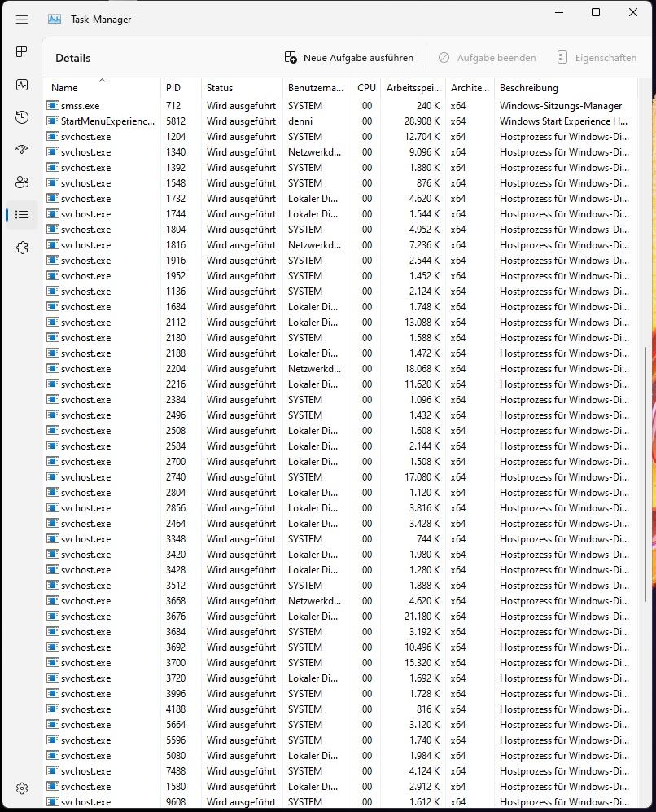
Task: Click memory value 816 K
Action: (x=427, y=709)
